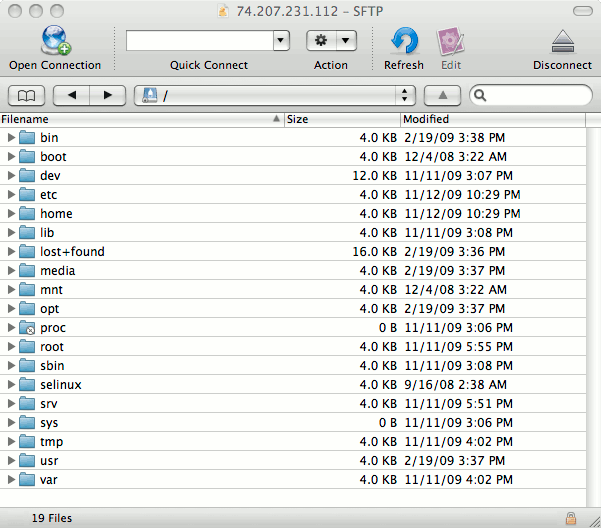Expand the var folder disclosure triangle
This screenshot has height=528, width=601.
[x=12, y=479]
